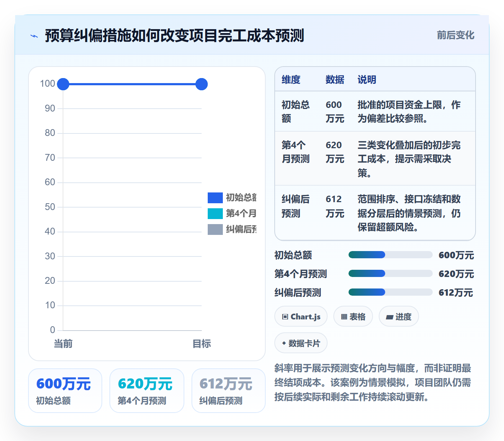Click the 范围排序、接口冻结 description text
This screenshot has height=441, width=504.
tap(409, 213)
